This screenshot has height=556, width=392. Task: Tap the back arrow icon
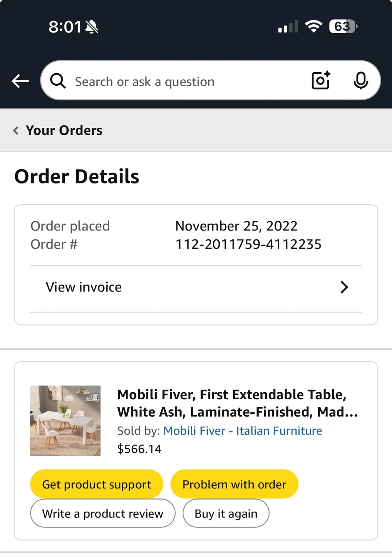[x=20, y=81]
